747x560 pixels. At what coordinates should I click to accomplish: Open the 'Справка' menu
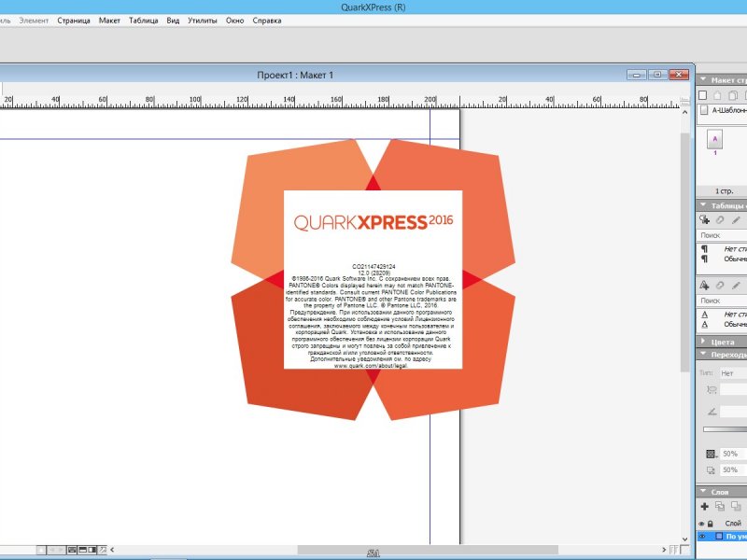click(x=267, y=21)
